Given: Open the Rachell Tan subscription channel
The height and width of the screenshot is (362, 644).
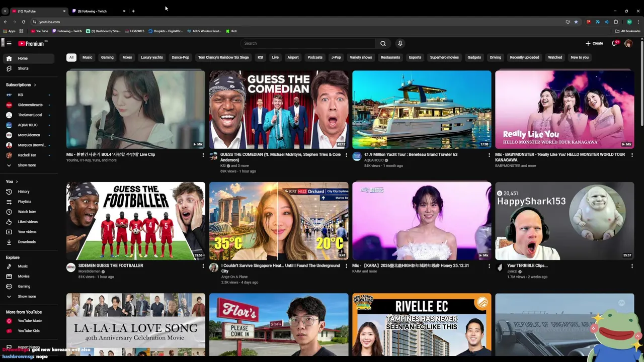Looking at the screenshot, I should [x=28, y=155].
